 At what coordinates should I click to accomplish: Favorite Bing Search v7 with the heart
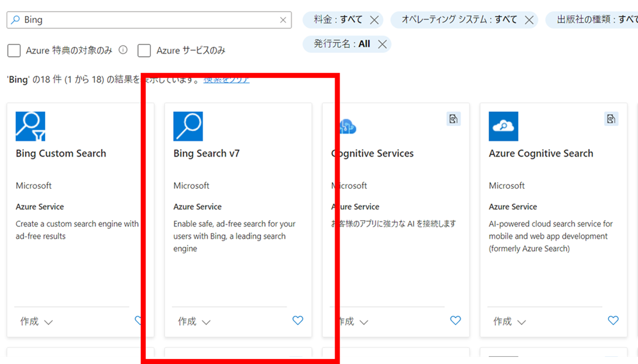pyautogui.click(x=298, y=321)
